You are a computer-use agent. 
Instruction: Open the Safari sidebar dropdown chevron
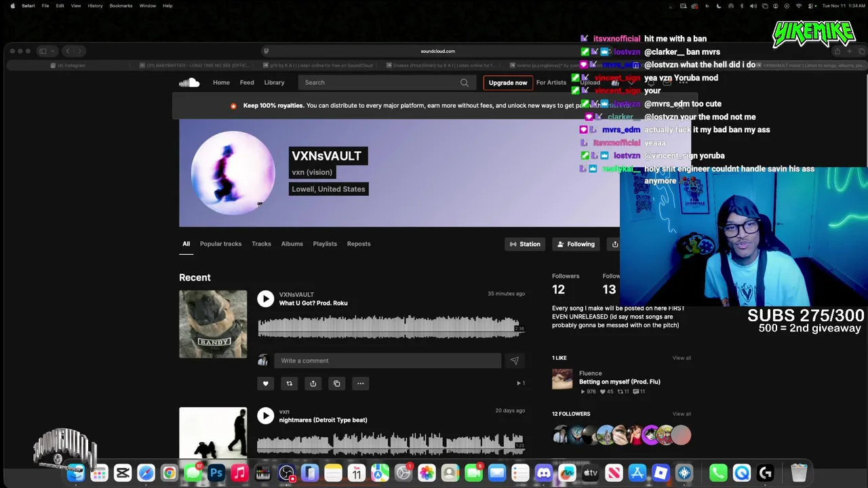52,51
